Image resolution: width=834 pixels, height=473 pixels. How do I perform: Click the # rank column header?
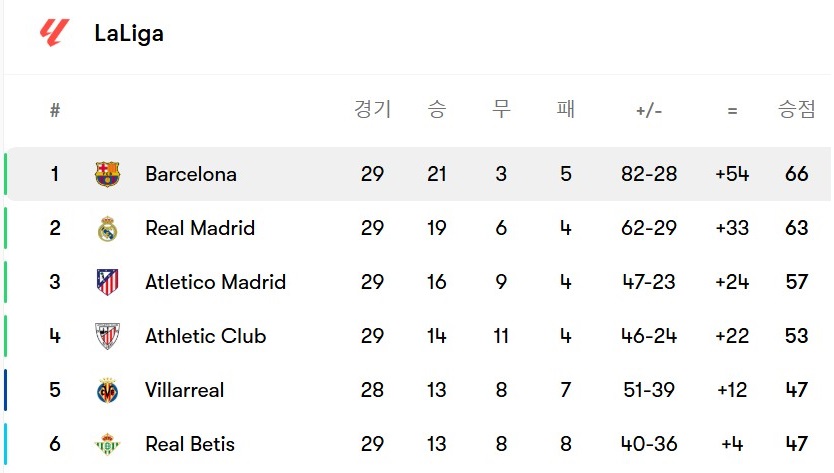pyautogui.click(x=55, y=110)
